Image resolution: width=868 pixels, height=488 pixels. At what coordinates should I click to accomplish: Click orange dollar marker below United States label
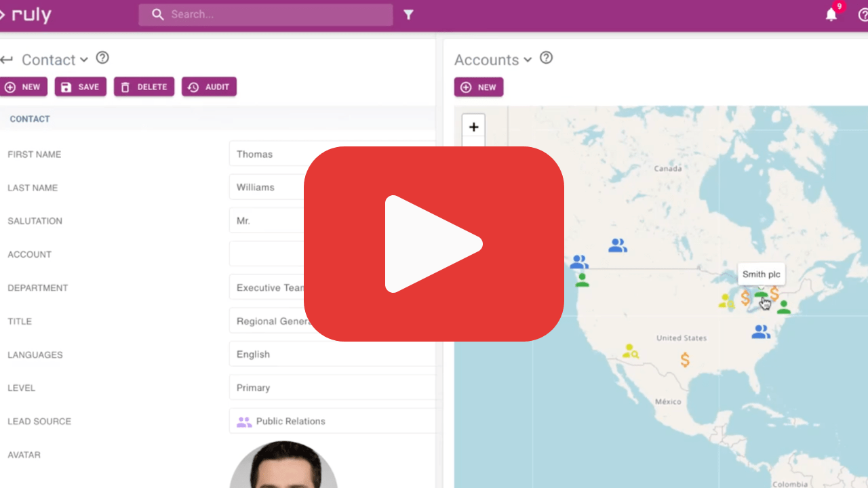685,360
